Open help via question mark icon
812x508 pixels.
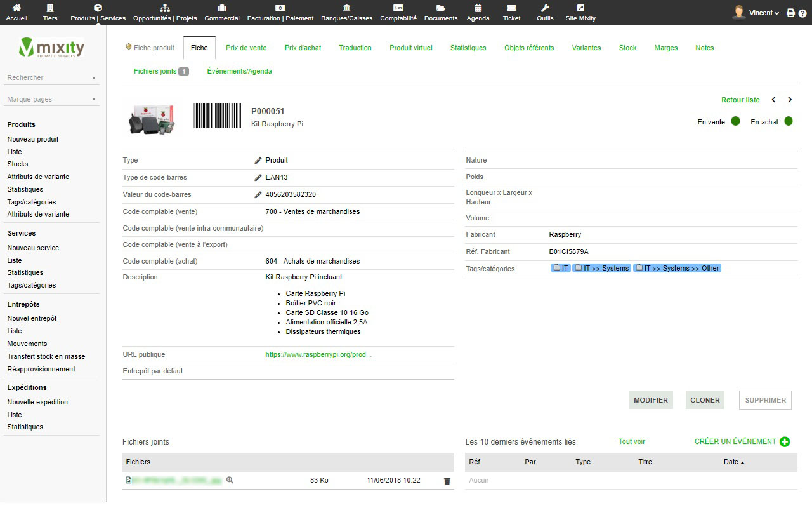click(802, 13)
